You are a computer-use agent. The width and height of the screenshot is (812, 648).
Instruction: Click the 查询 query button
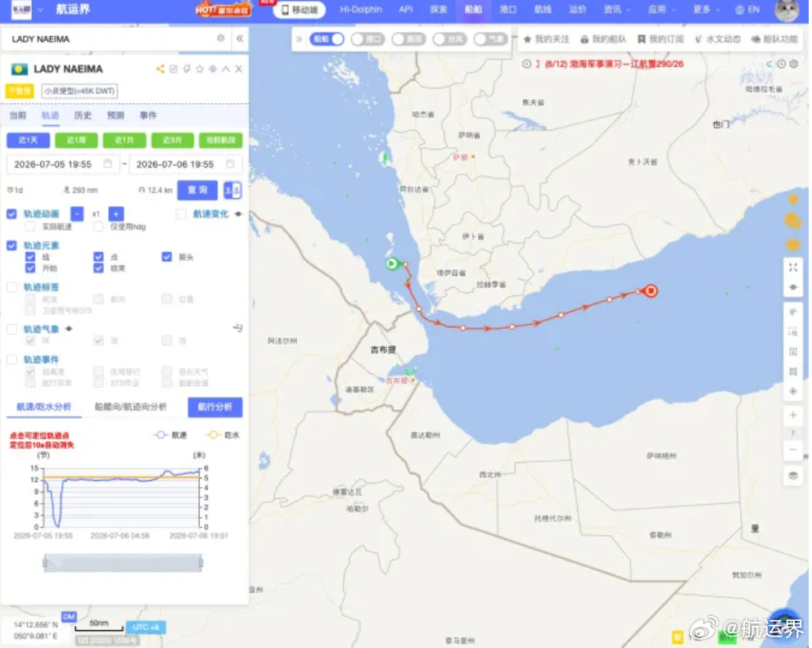point(197,190)
